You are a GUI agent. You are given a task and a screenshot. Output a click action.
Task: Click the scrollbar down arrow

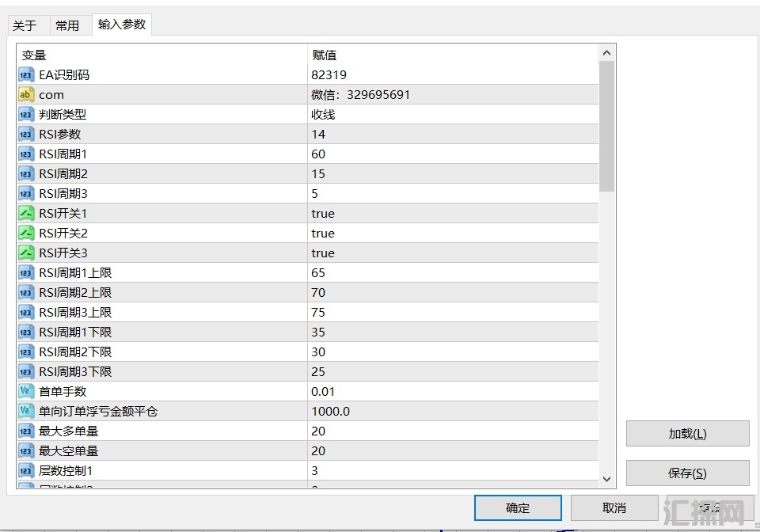pos(607,478)
